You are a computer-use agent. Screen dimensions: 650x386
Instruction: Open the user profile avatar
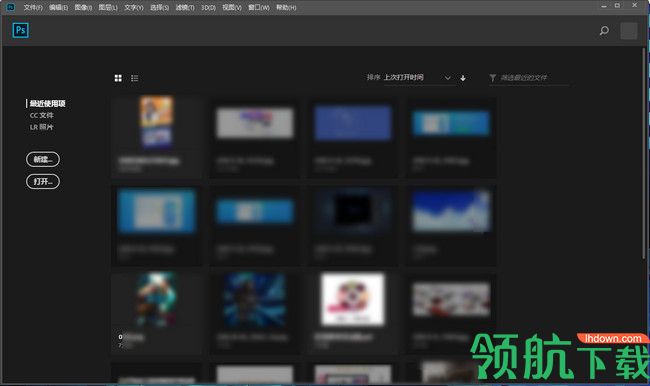pos(628,31)
